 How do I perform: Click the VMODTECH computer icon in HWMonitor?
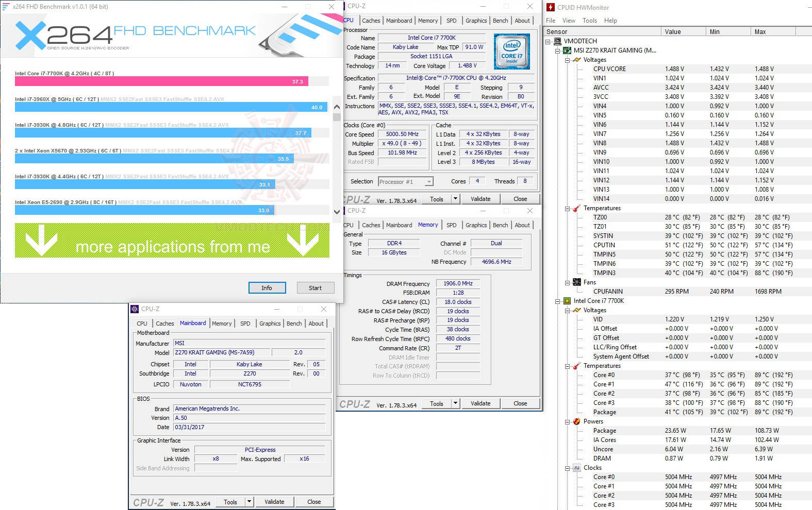point(557,41)
